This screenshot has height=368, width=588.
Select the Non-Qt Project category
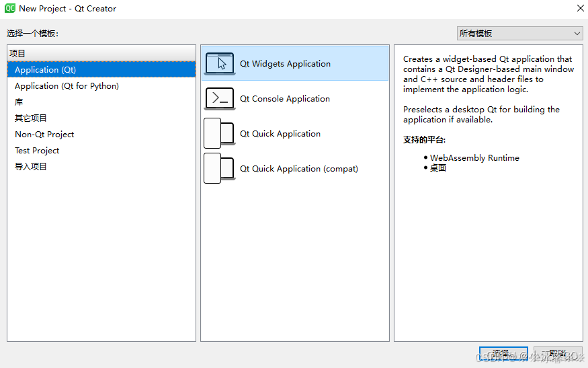click(101, 134)
